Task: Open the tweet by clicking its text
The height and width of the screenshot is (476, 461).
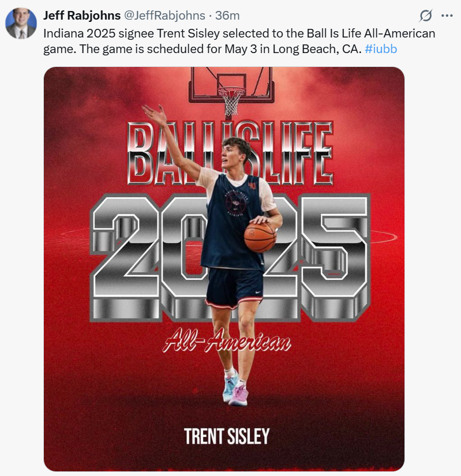Action: pos(239,42)
